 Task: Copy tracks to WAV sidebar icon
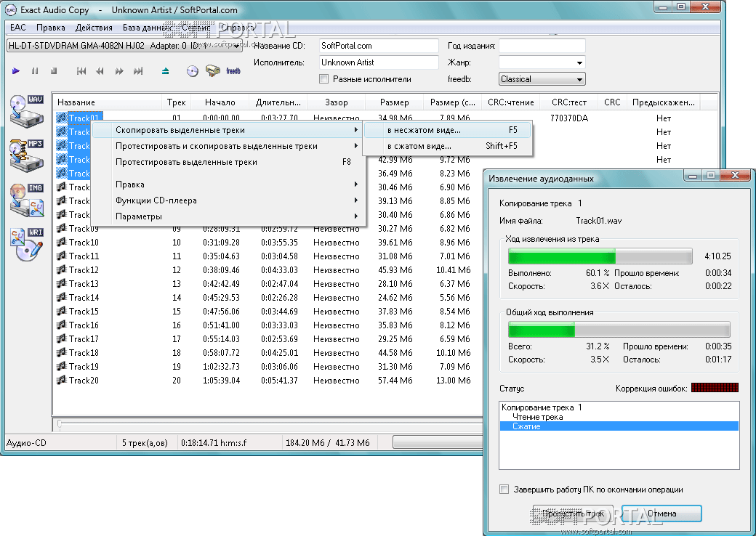[27, 111]
